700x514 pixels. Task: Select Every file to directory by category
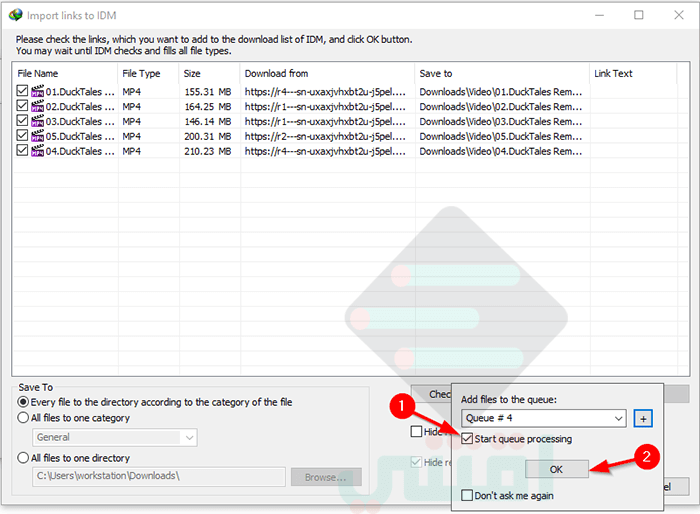(23, 402)
